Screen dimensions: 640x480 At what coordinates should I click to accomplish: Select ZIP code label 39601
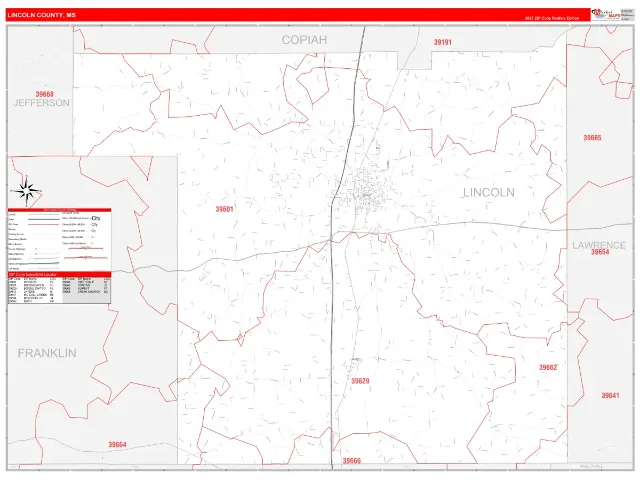click(224, 209)
